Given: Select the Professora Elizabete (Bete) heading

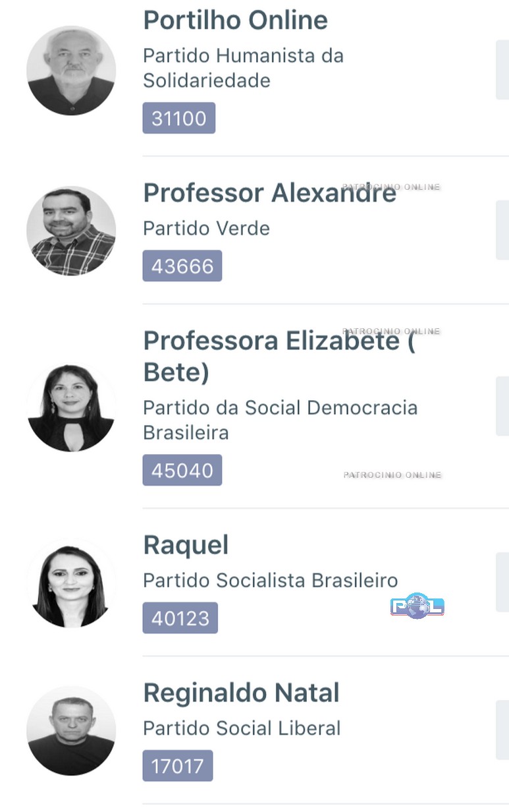Looking at the screenshot, I should (x=279, y=356).
